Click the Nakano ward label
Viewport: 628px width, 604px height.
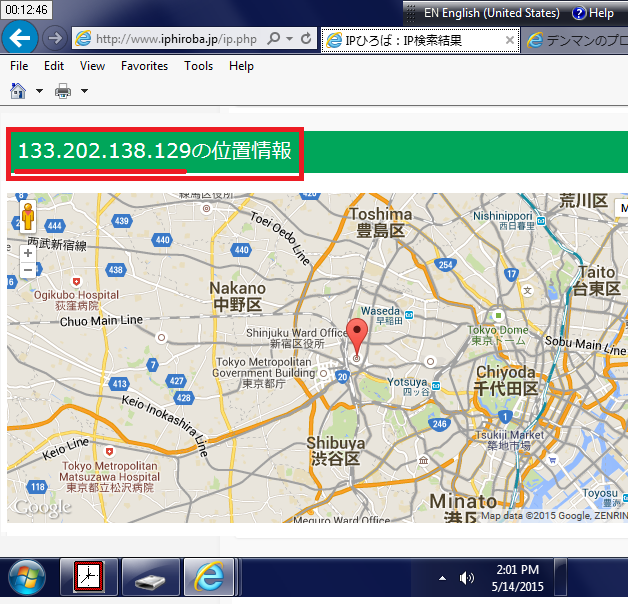coord(238,296)
